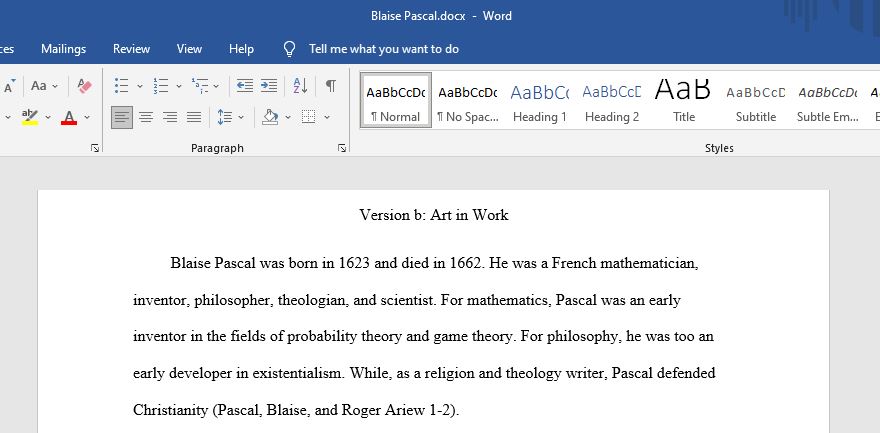Open the Change Case dropdown arrow
The height and width of the screenshot is (433, 880).
55,86
